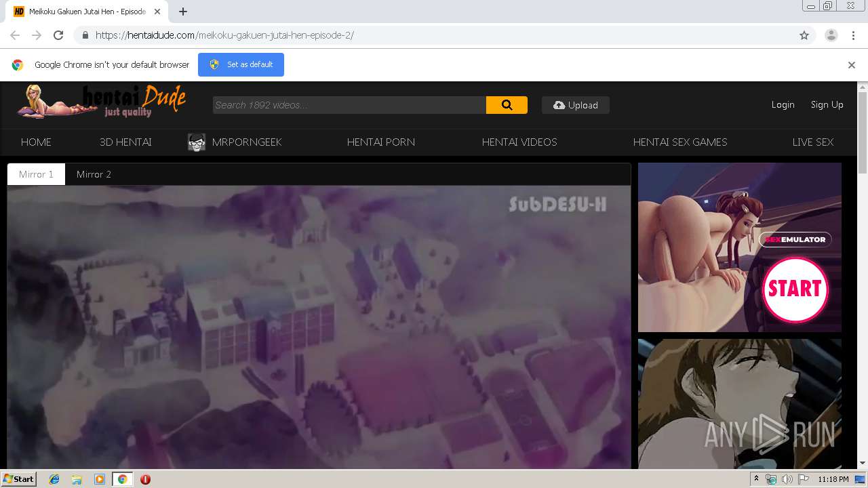
Task: Open the Windows Start button
Action: 19,479
